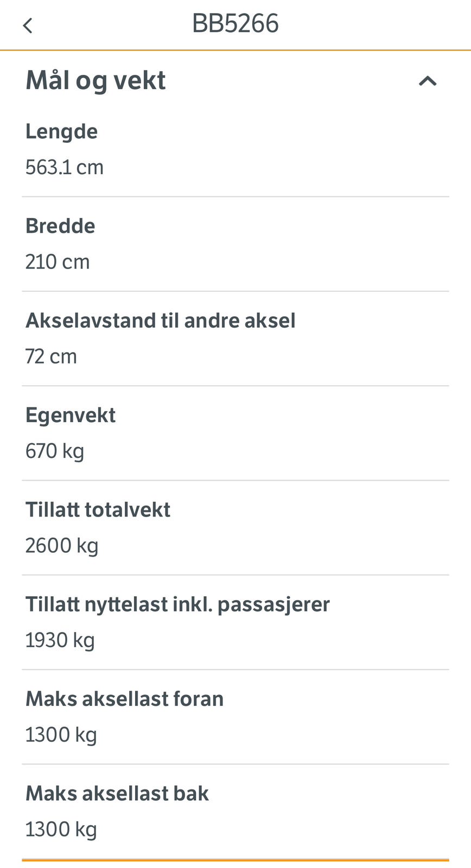The width and height of the screenshot is (471, 868).
Task: Select the Egenvekt label
Action: pyautogui.click(x=71, y=415)
